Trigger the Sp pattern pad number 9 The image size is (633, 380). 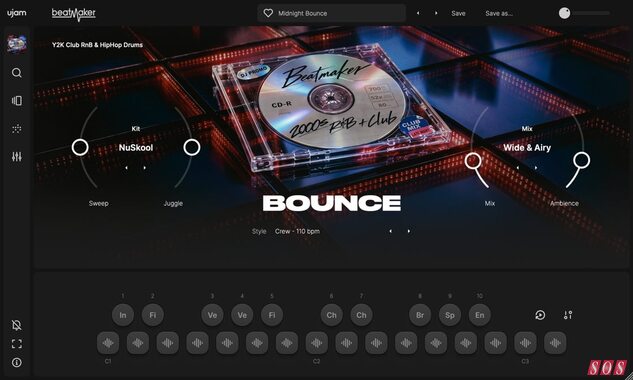pyautogui.click(x=450, y=315)
